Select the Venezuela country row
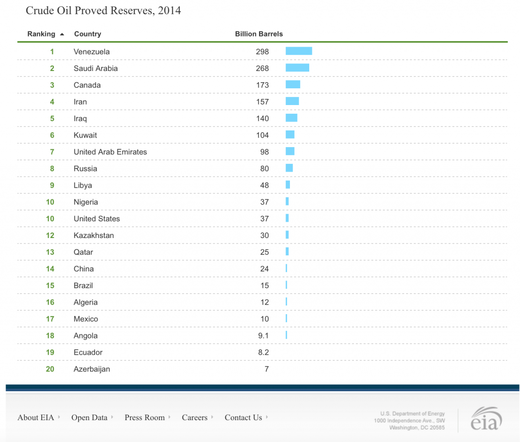Image resolution: width=520 pixels, height=442 pixels. [x=262, y=52]
